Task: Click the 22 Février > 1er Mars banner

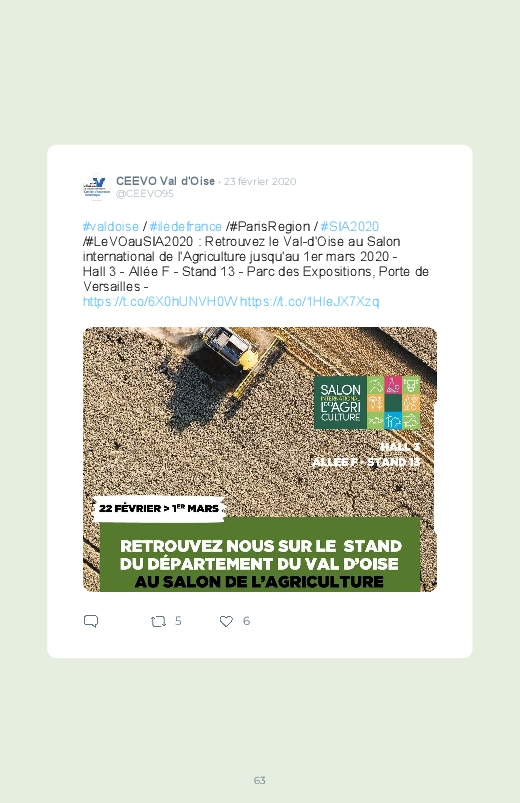Action: [x=159, y=509]
